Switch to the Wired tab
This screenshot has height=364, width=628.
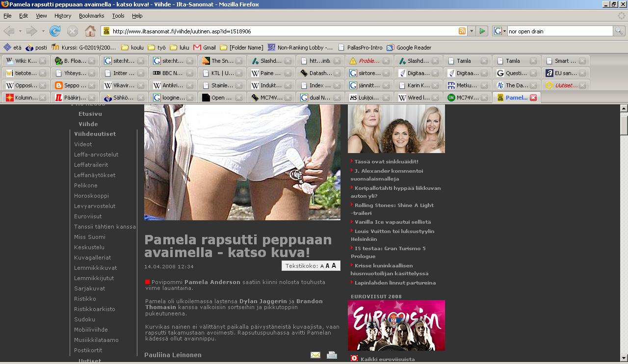click(415, 98)
